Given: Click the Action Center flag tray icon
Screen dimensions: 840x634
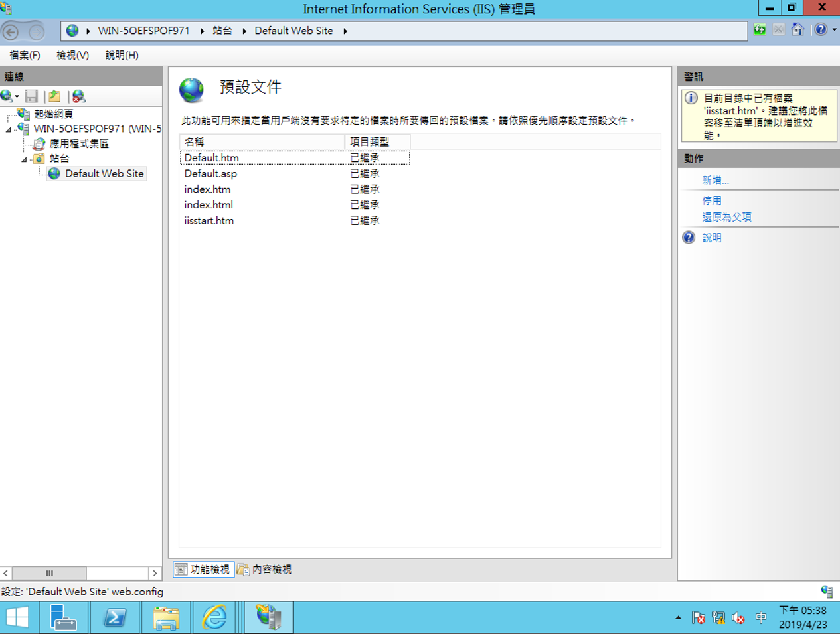Looking at the screenshot, I should pyautogui.click(x=699, y=618).
